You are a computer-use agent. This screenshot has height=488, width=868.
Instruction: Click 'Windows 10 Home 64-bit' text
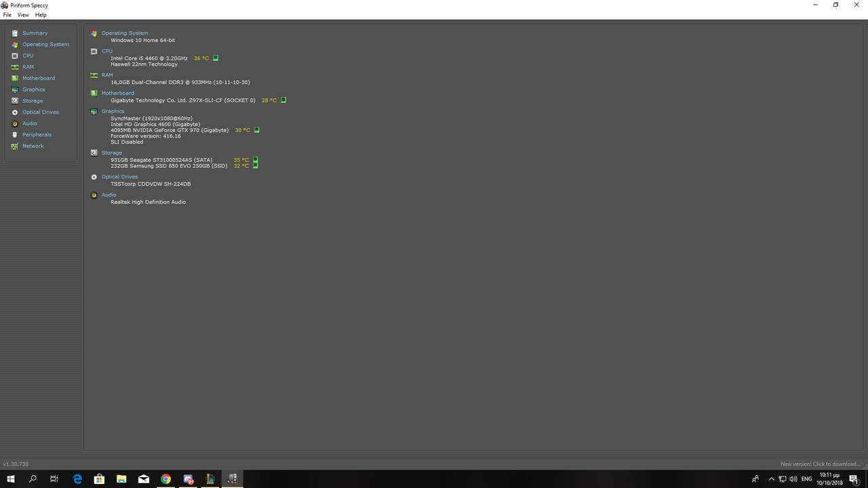click(x=143, y=40)
